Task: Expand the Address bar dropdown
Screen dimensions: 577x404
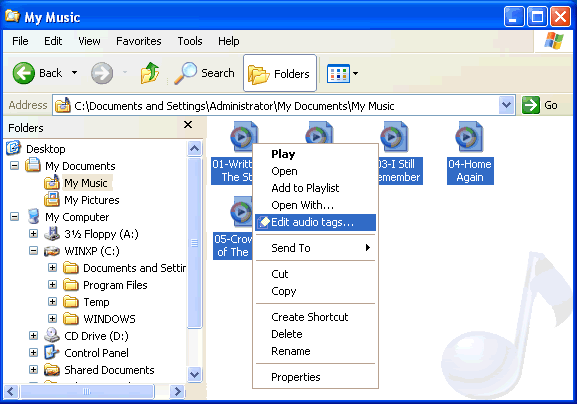Action: click(506, 106)
